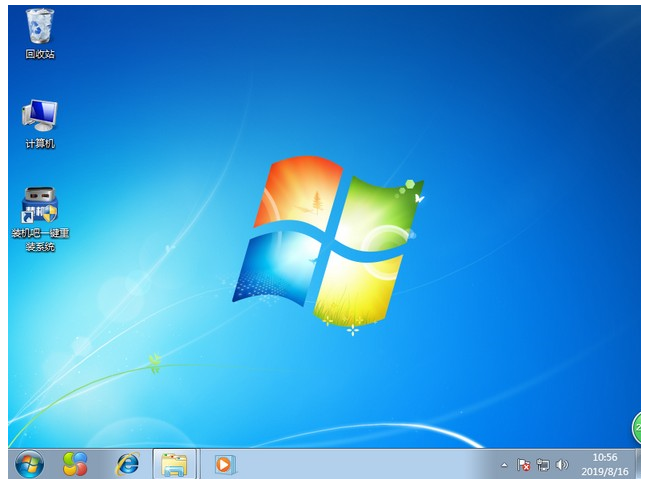Expand hidden system tray icons arrow
The image size is (652, 488).
pyautogui.click(x=504, y=465)
